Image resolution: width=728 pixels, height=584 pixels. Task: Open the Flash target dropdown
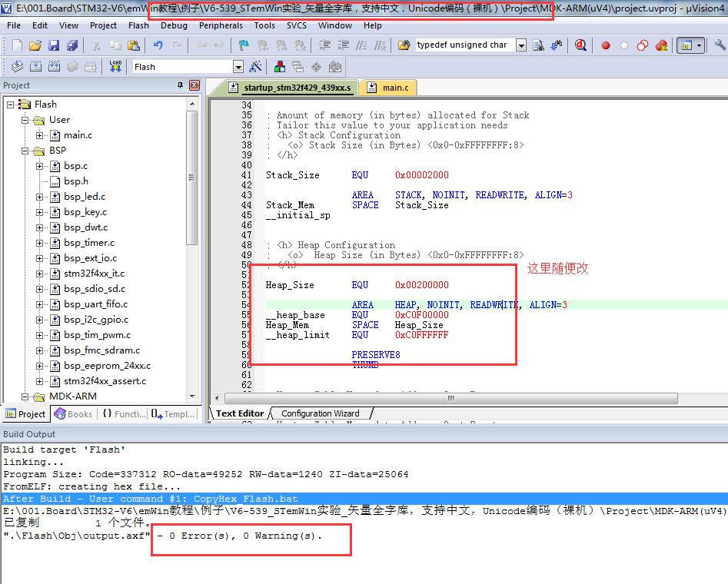238,67
